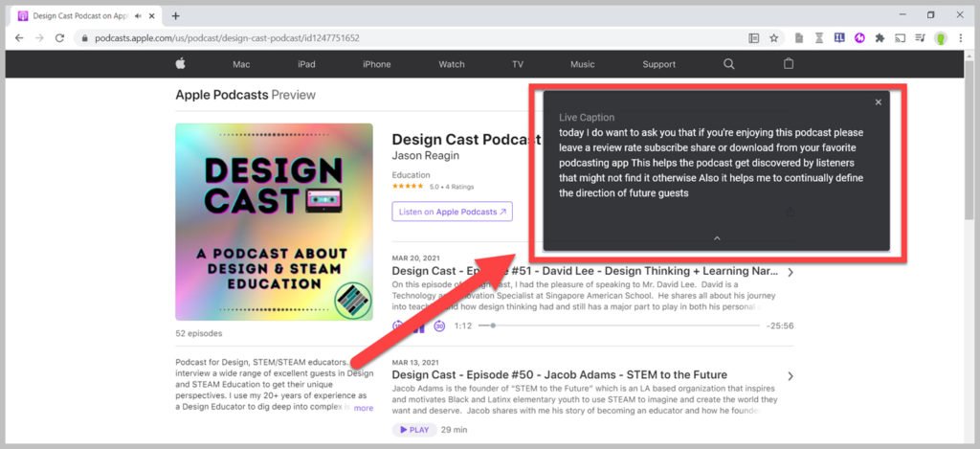Click the 1:12 elapsed time label
980x449 pixels.
pyautogui.click(x=463, y=326)
